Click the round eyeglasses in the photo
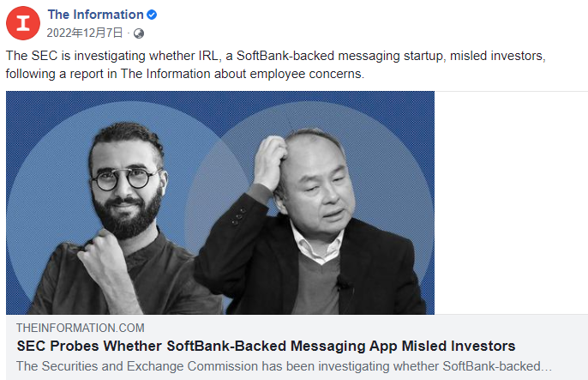Screen dimensions: 588x380 pyautogui.click(x=125, y=180)
